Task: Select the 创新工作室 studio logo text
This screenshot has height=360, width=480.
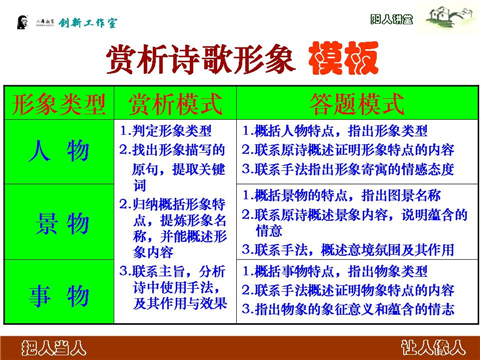Action: [88, 23]
